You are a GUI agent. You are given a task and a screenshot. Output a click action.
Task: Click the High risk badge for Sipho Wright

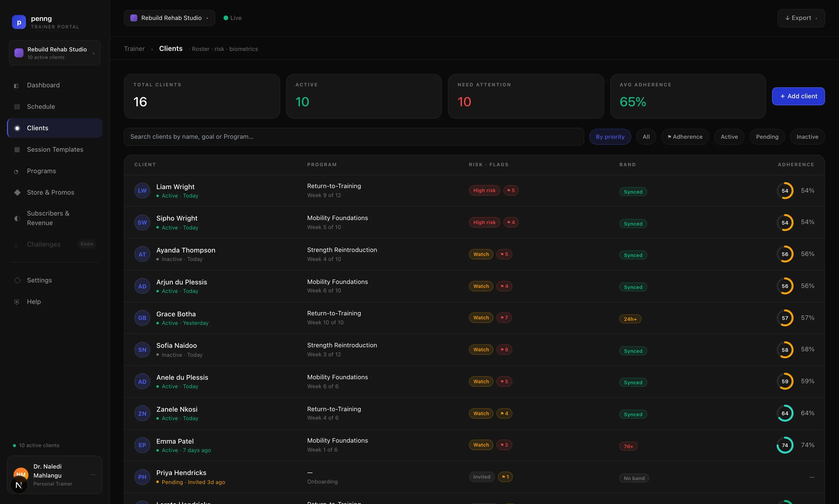[x=484, y=222]
